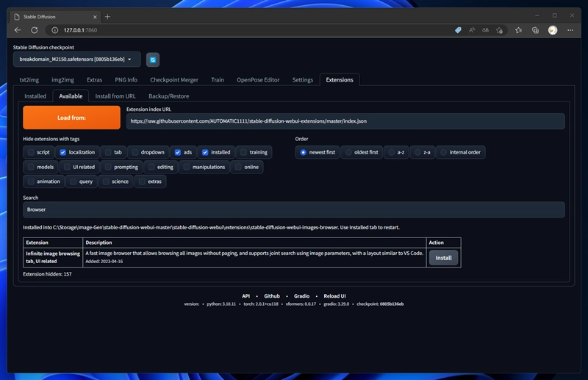Open the Train tab
This screenshot has height=380, width=588.
pyautogui.click(x=218, y=80)
